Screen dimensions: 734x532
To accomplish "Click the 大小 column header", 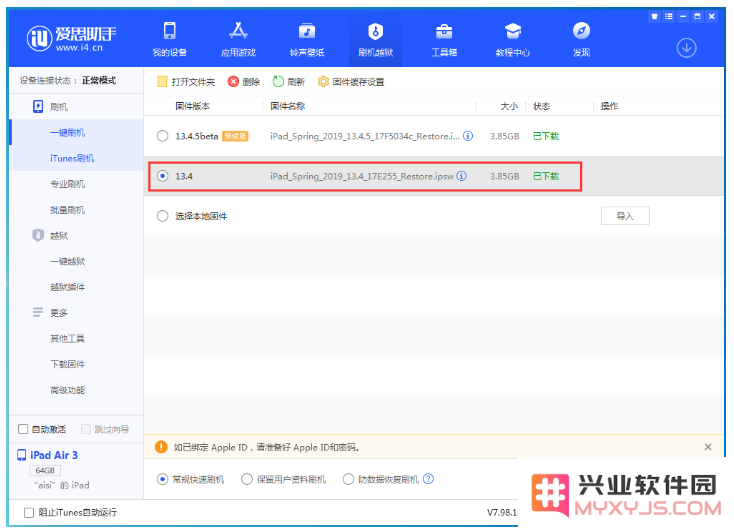I will click(x=509, y=106).
